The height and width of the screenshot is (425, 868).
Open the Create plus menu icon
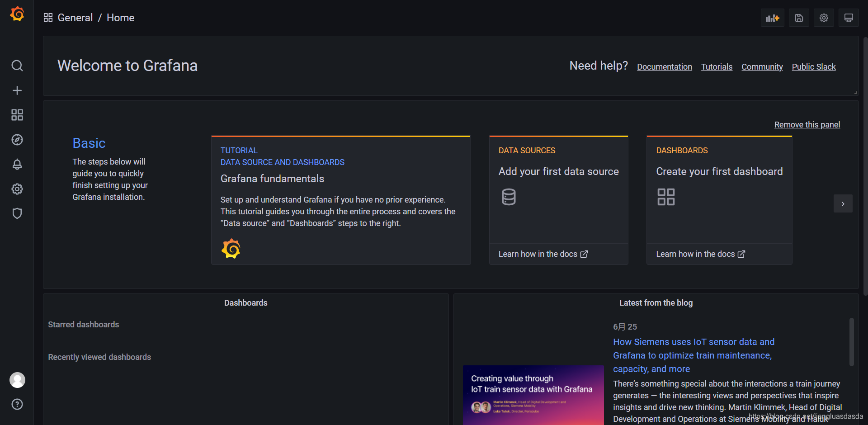(x=17, y=90)
